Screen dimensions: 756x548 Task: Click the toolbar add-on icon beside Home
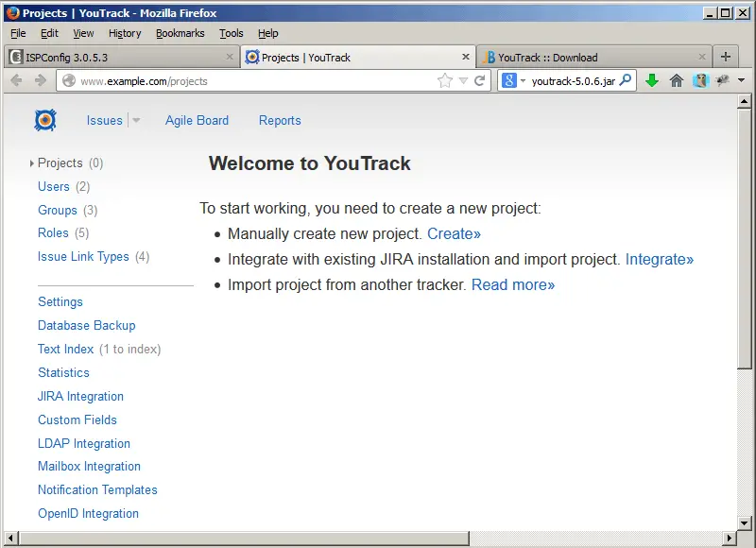[700, 80]
